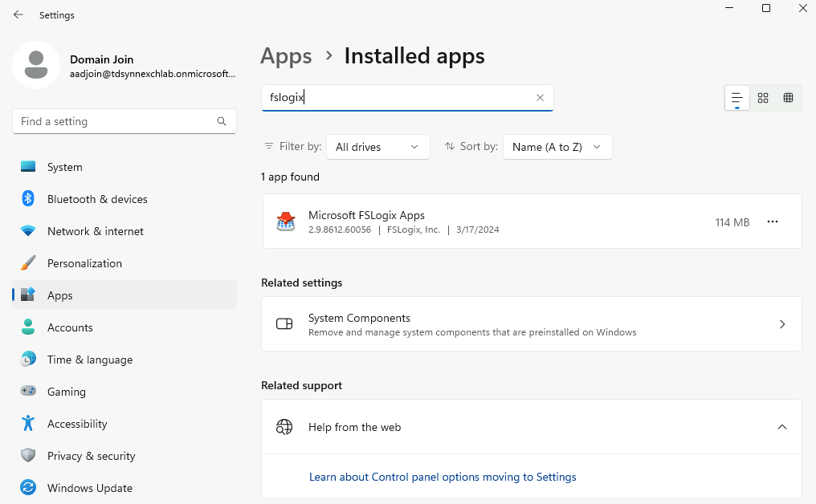Image resolution: width=816 pixels, height=504 pixels.
Task: Click the Network wifi icon in sidebar
Action: (x=28, y=230)
